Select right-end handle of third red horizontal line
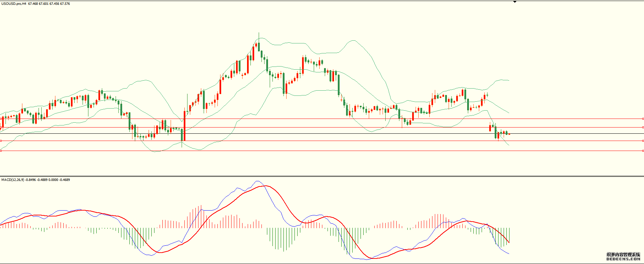This screenshot has height=264, width=644. click(x=643, y=141)
